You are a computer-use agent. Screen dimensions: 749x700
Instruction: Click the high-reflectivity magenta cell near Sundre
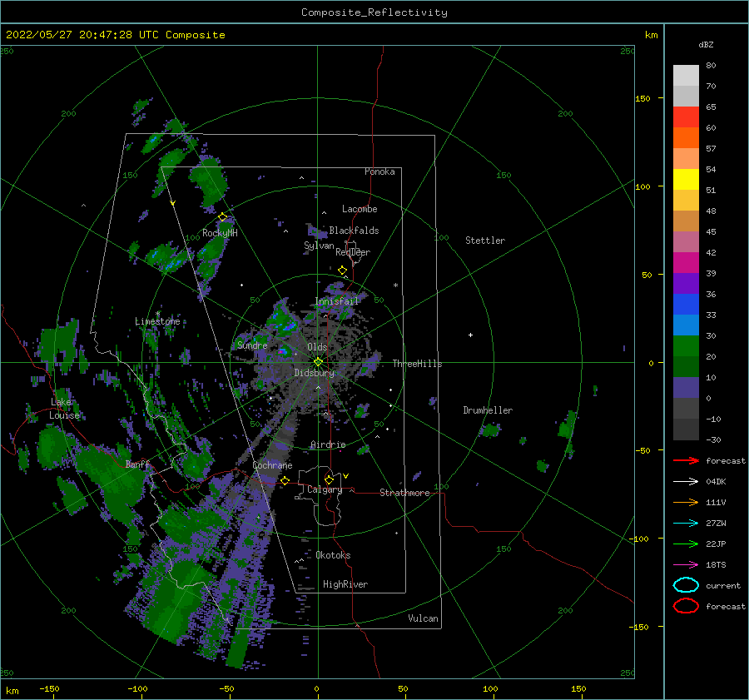[x=282, y=352]
